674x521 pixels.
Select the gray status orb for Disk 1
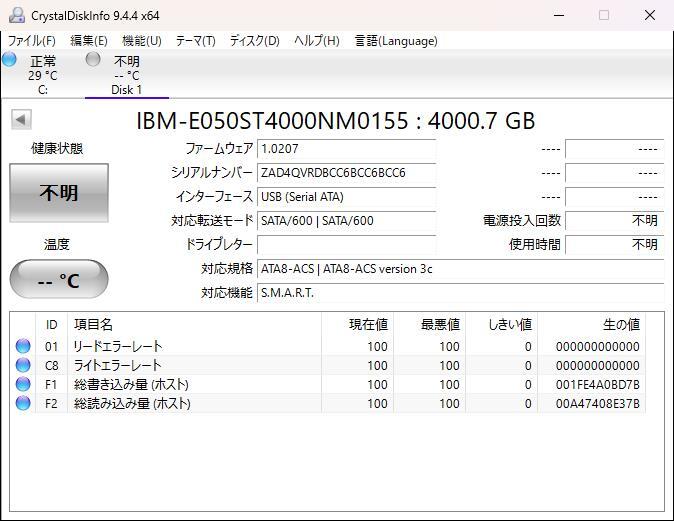click(93, 59)
